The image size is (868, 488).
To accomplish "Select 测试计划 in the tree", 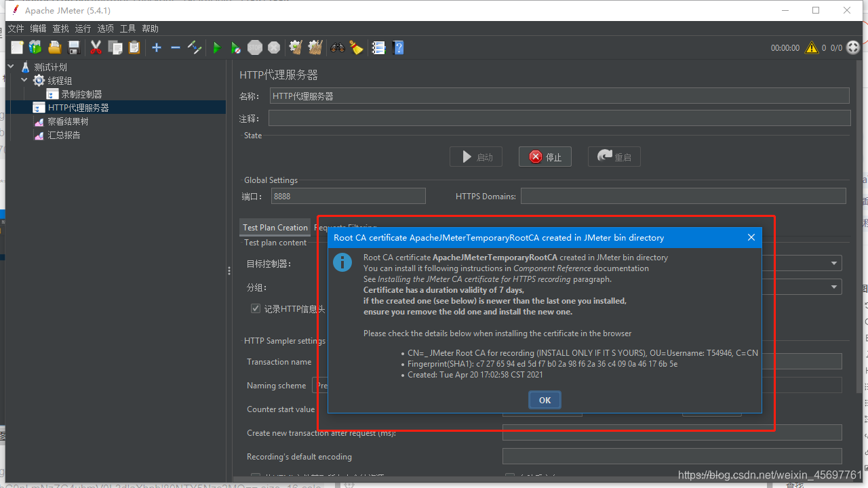I will 51,67.
